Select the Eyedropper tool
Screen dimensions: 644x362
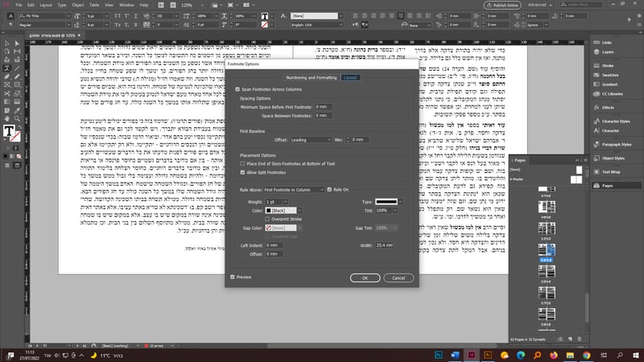coord(17,110)
